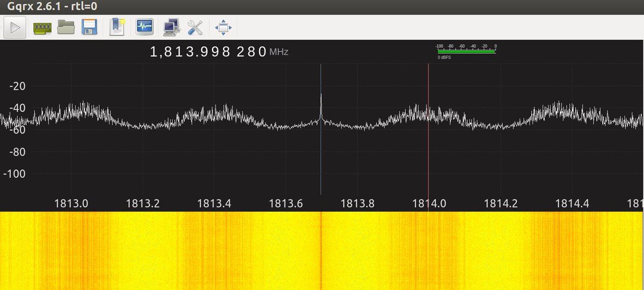644x290 pixels.
Task: Open I/O device configuration (circuit card icon)
Action: 42,27
